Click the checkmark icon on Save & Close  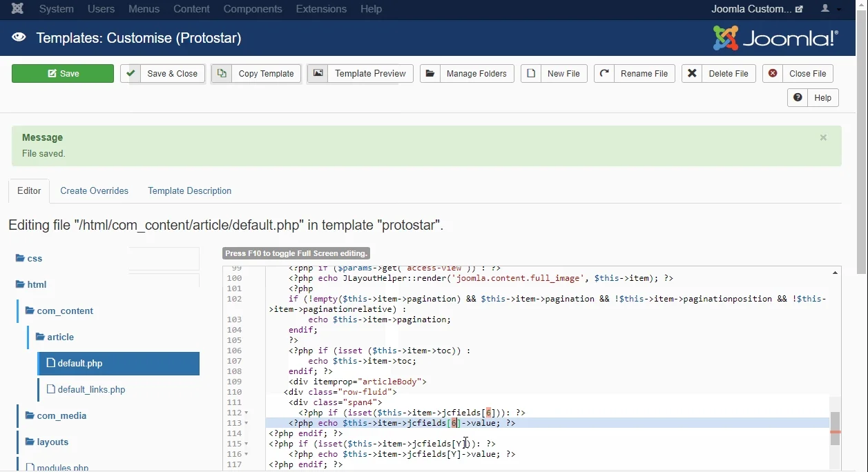pos(131,74)
